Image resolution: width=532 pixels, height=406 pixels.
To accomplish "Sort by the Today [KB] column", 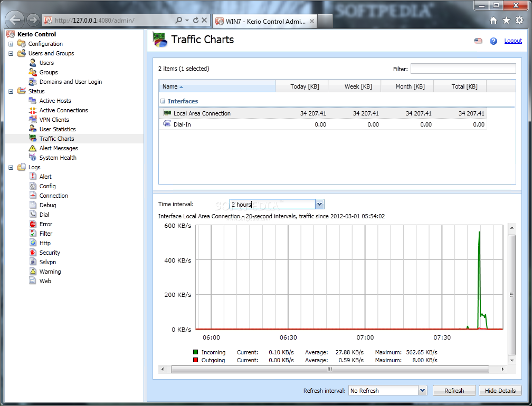I will [x=302, y=86].
